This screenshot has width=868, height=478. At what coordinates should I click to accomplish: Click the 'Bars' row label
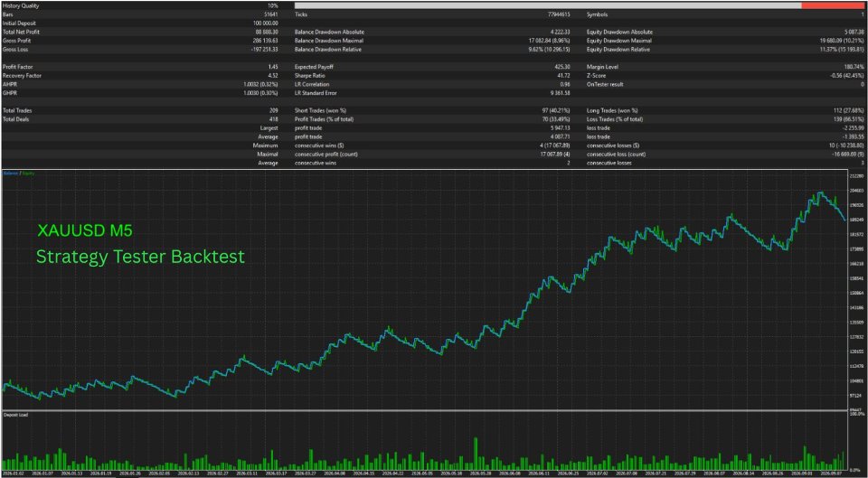(x=8, y=14)
